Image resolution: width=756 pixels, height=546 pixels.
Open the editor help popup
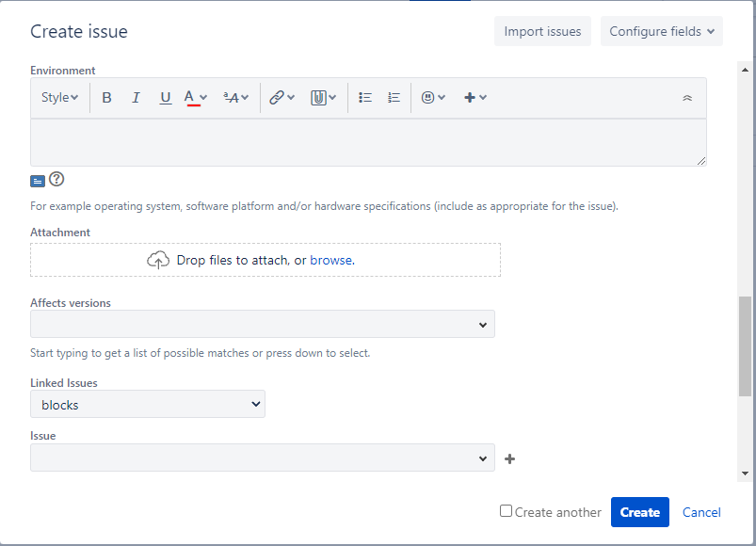click(x=56, y=180)
